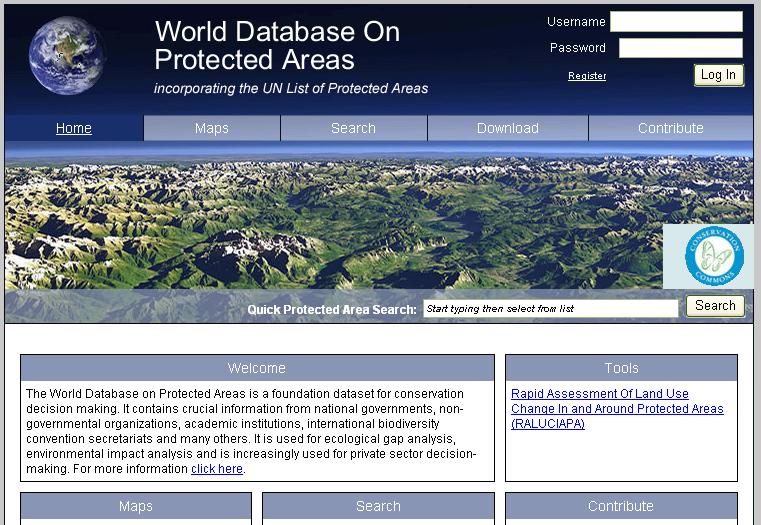
Task: Open the Search navigation tab
Action: 353,128
